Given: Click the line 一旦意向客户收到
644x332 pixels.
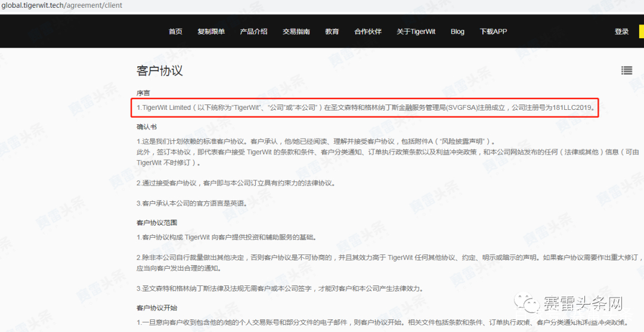Looking at the screenshot, I should [x=383, y=322].
